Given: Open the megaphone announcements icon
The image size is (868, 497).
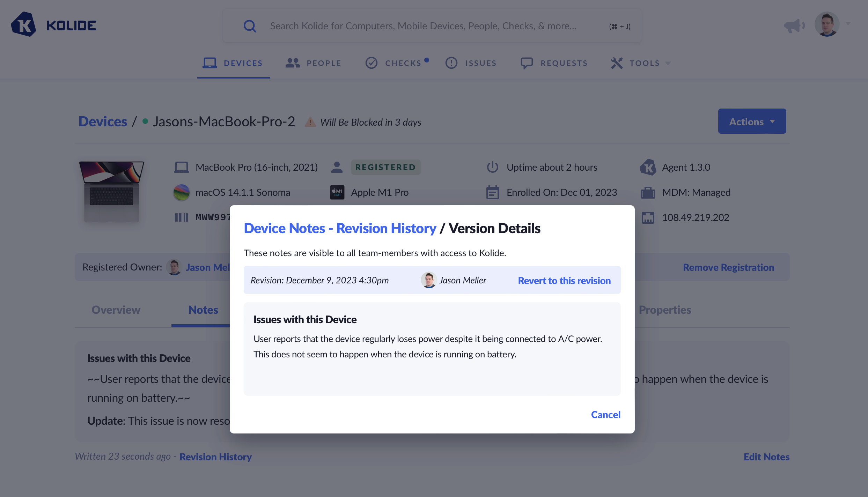Looking at the screenshot, I should click(x=794, y=25).
